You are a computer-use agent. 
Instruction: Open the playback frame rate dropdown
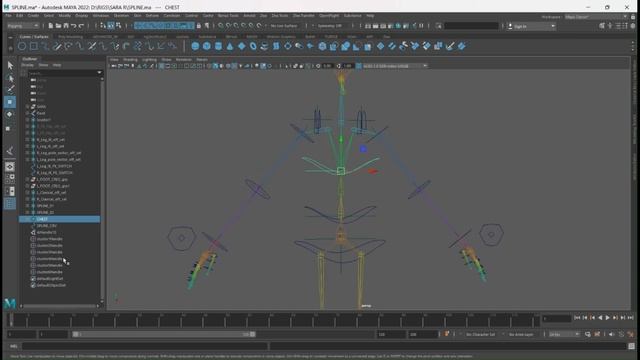point(564,334)
